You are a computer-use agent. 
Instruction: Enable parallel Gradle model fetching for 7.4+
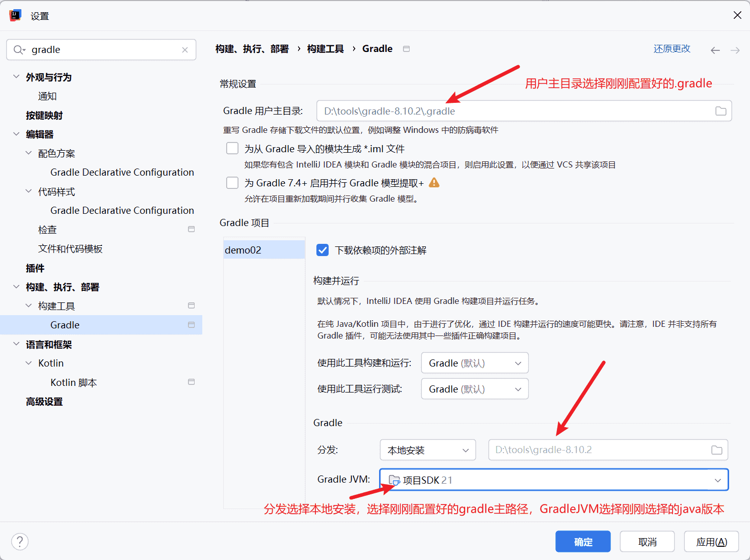(232, 183)
